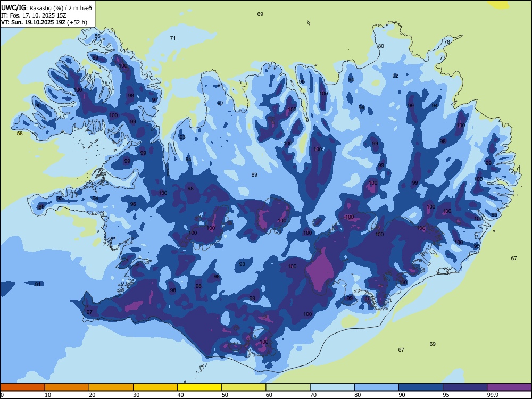Click the map value '89' in central Iceland

254,174
